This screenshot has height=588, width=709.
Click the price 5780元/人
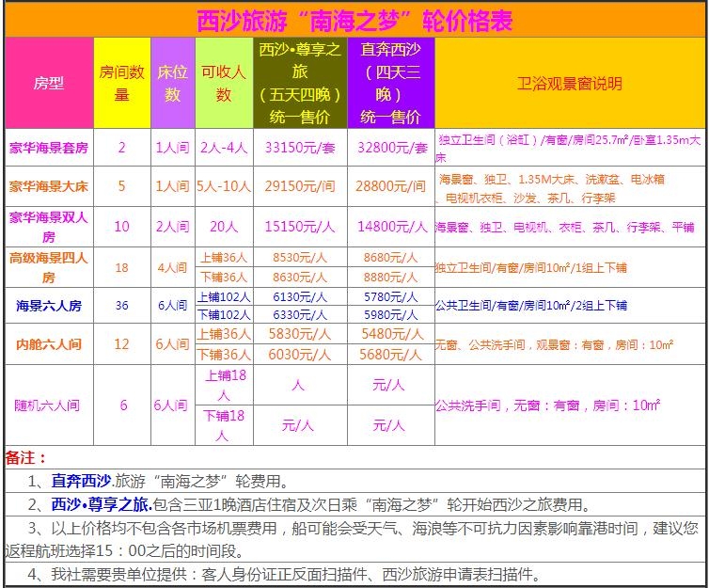(390, 297)
